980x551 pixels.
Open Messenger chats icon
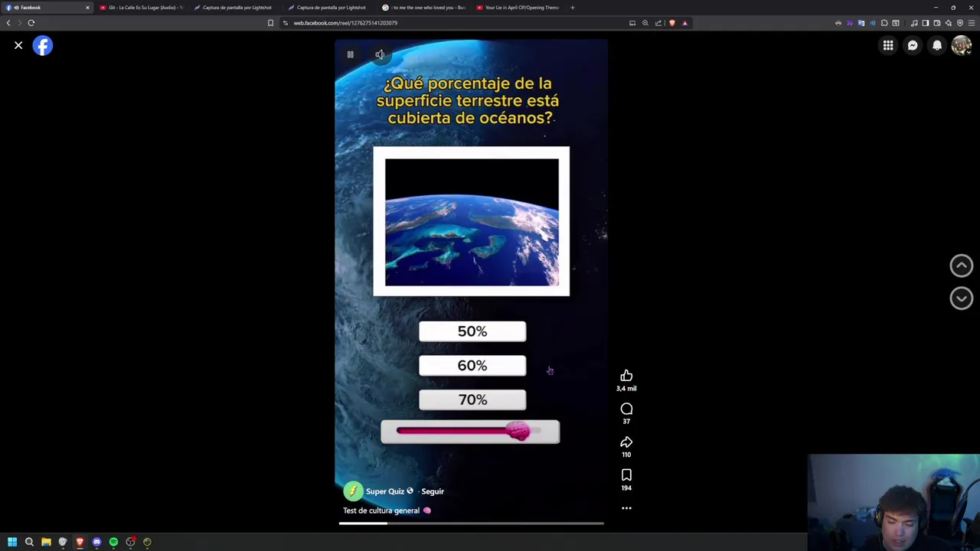click(x=913, y=46)
